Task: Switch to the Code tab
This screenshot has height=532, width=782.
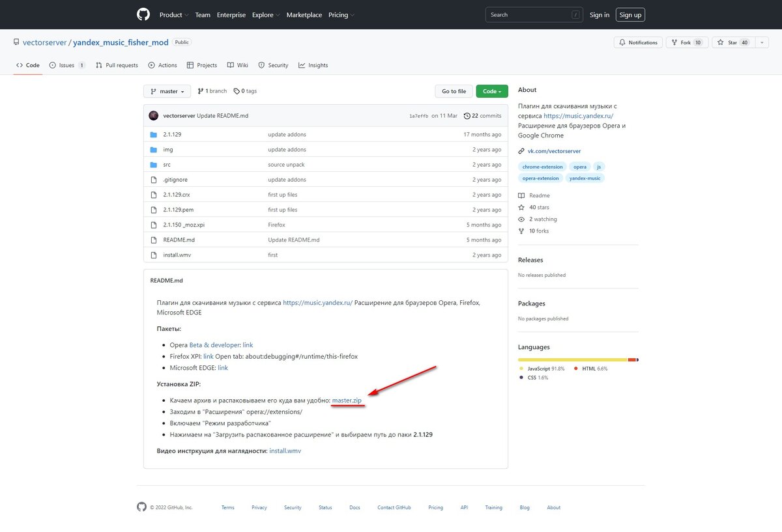Action: [28, 65]
